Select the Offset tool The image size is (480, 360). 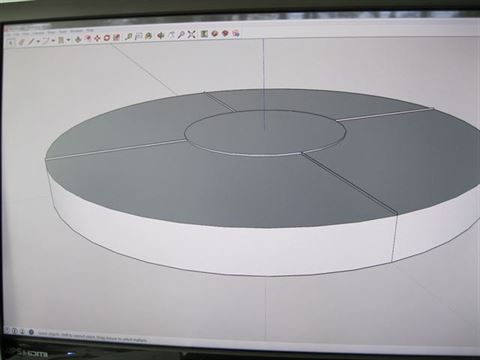88,38
